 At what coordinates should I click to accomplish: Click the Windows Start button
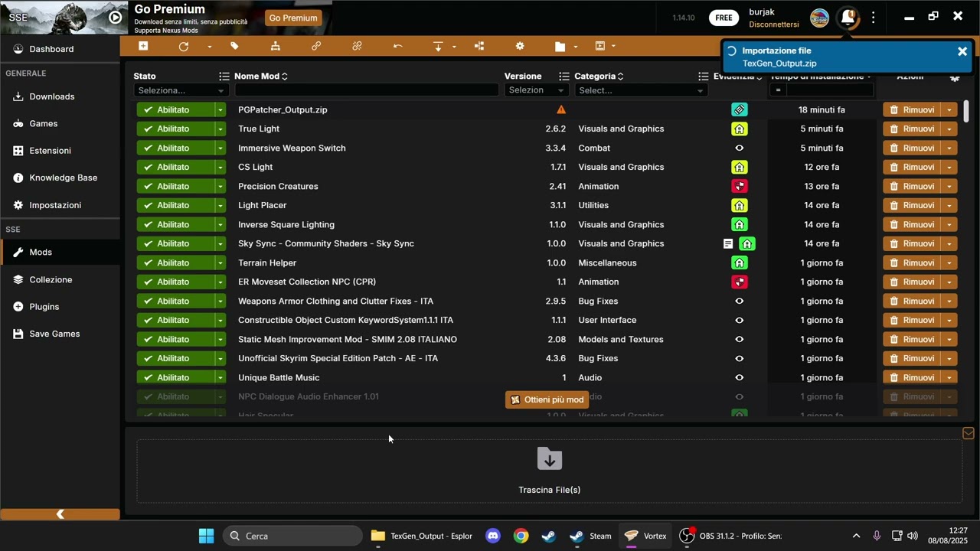pos(206,536)
